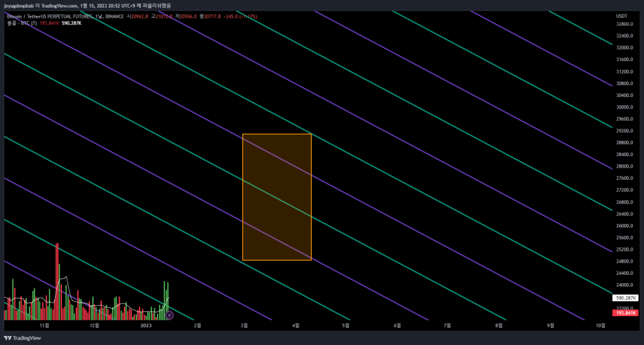Viewport: 644px width, 345px height.
Task: Click the 12월 label on time axis
Action: [94, 325]
